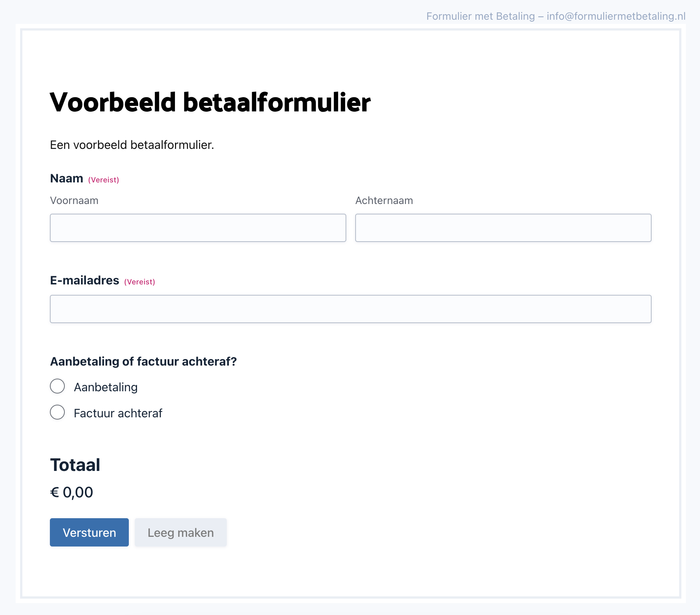
Task: Click the Leeg maken reset button
Action: coord(181,532)
